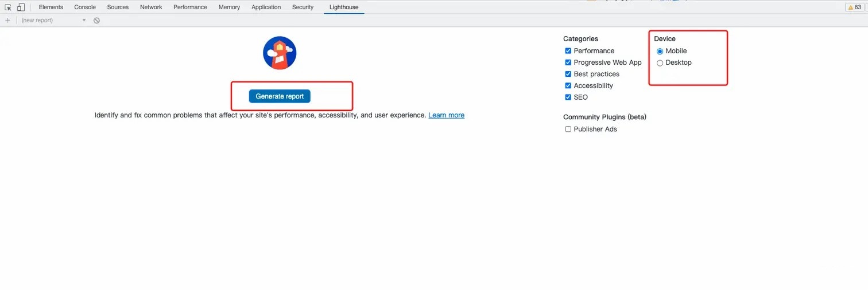The image size is (868, 290).
Task: Select the Mobile device radio button
Action: pyautogui.click(x=660, y=51)
